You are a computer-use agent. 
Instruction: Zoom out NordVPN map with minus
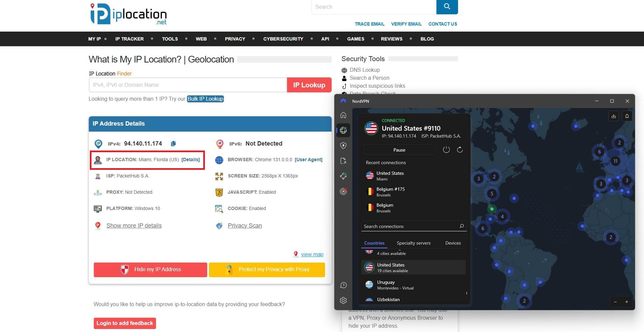(615, 302)
